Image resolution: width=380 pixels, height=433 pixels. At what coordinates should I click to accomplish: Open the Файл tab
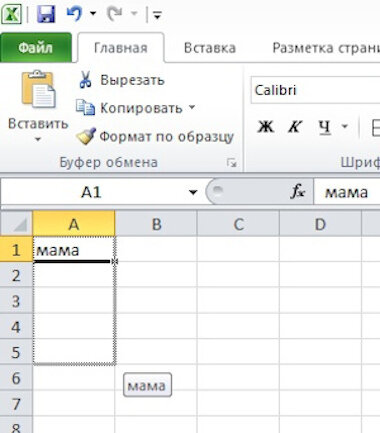pyautogui.click(x=35, y=48)
